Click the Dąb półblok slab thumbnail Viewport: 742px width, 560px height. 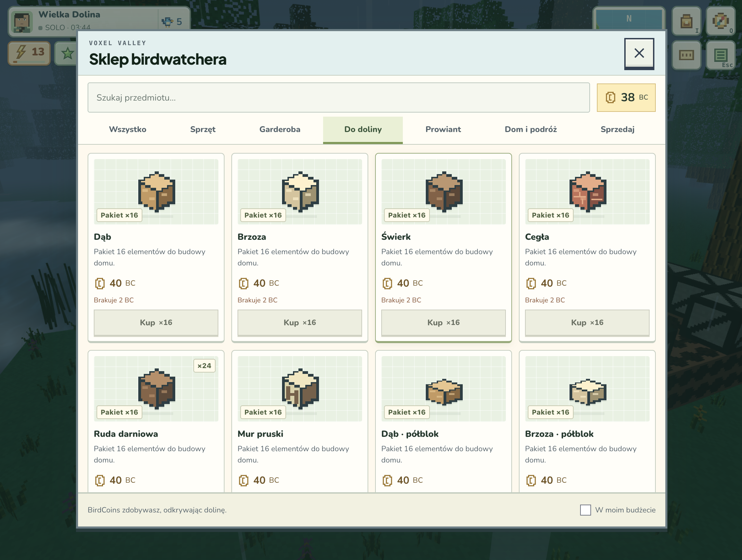444,389
